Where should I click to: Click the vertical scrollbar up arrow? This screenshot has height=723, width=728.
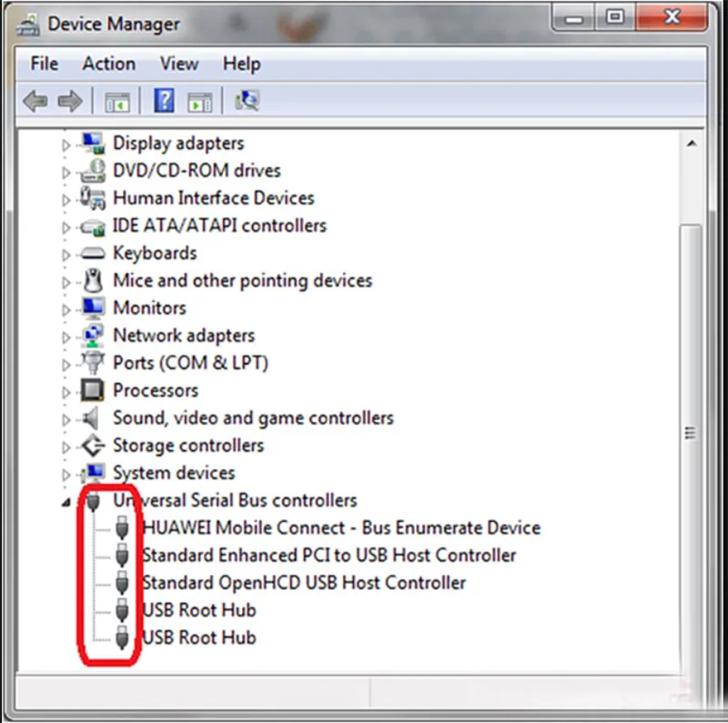pos(693,144)
